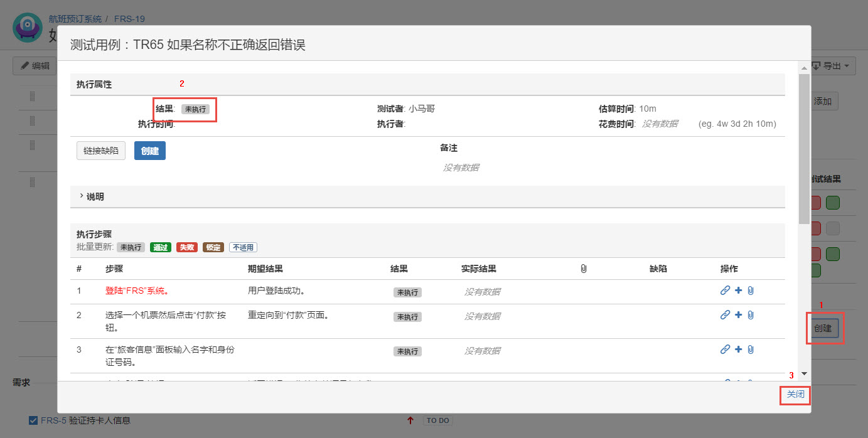This screenshot has height=438, width=868.
Task: Click the link icon in step 3 row
Action: click(725, 350)
